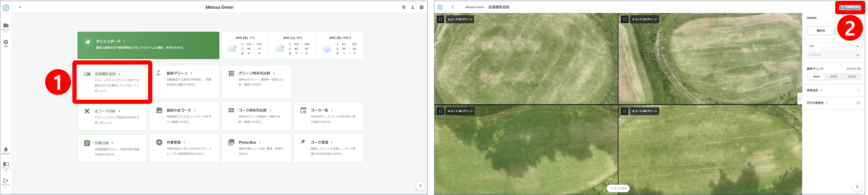Toggle the 表面温度 checkbox
Image resolution: width=868 pixels, height=195 pixels.
click(858, 91)
